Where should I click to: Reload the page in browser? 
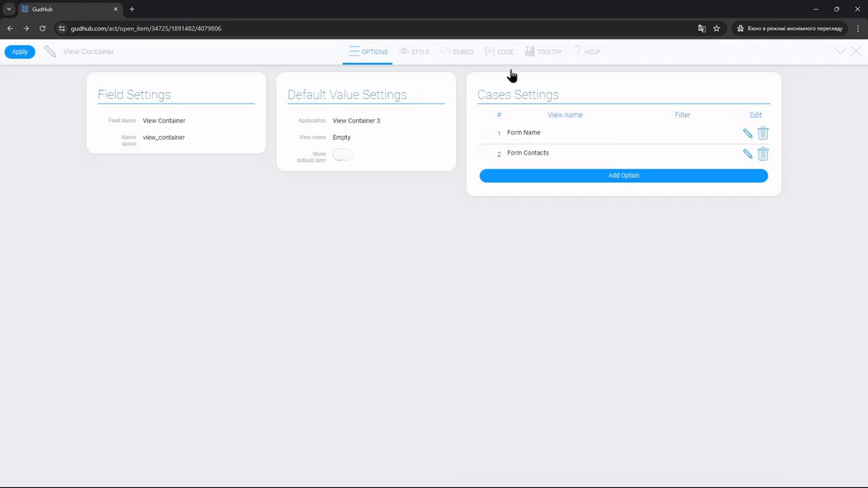coord(42,28)
